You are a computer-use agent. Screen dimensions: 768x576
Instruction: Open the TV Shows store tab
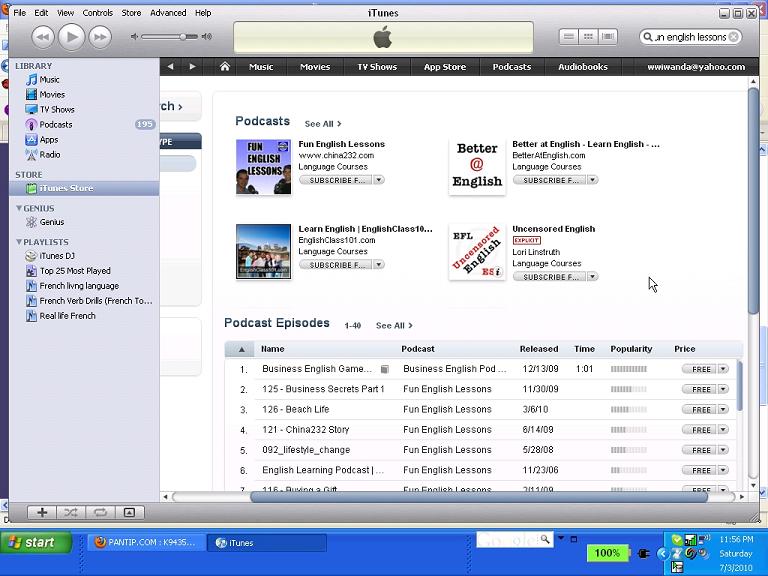coord(377,67)
